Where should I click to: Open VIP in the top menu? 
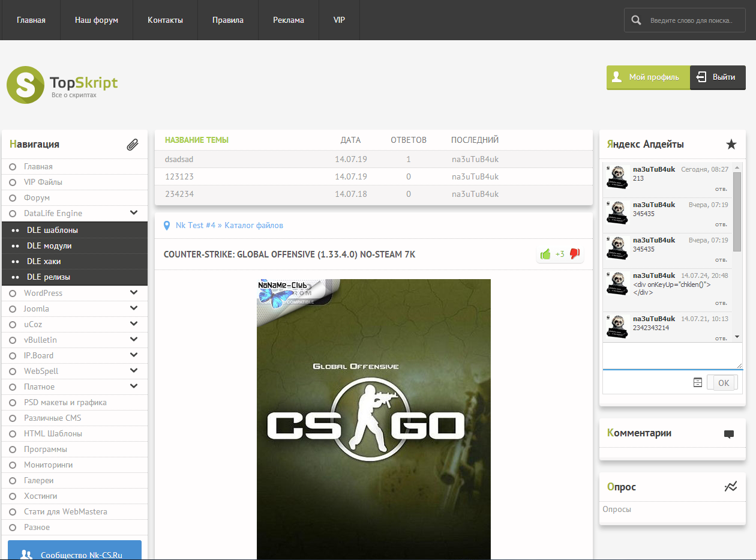coord(340,20)
